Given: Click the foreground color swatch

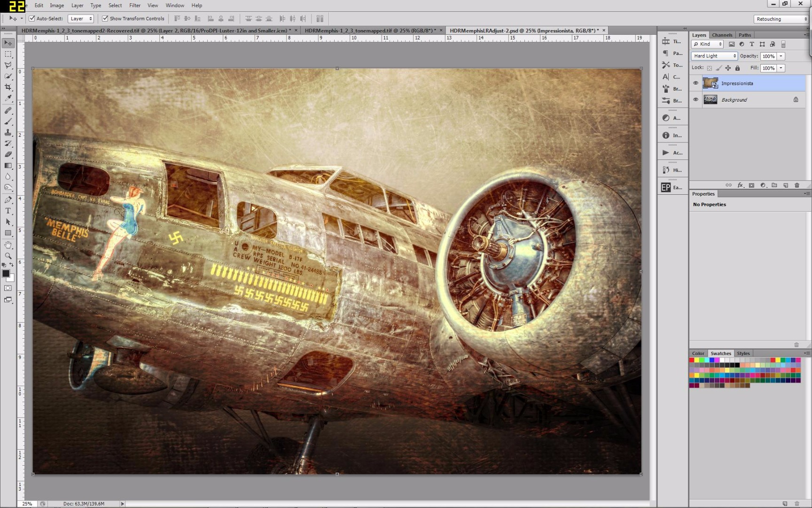Looking at the screenshot, I should [6, 273].
